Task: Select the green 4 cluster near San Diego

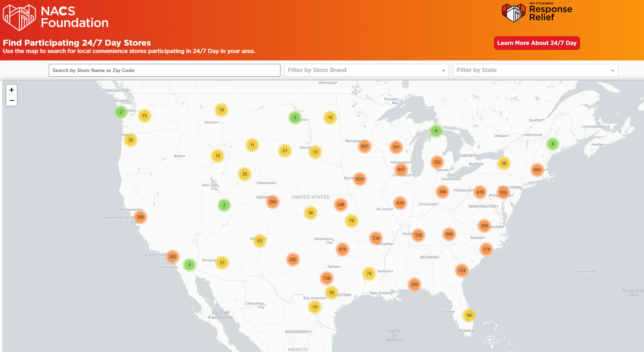Action: click(190, 265)
